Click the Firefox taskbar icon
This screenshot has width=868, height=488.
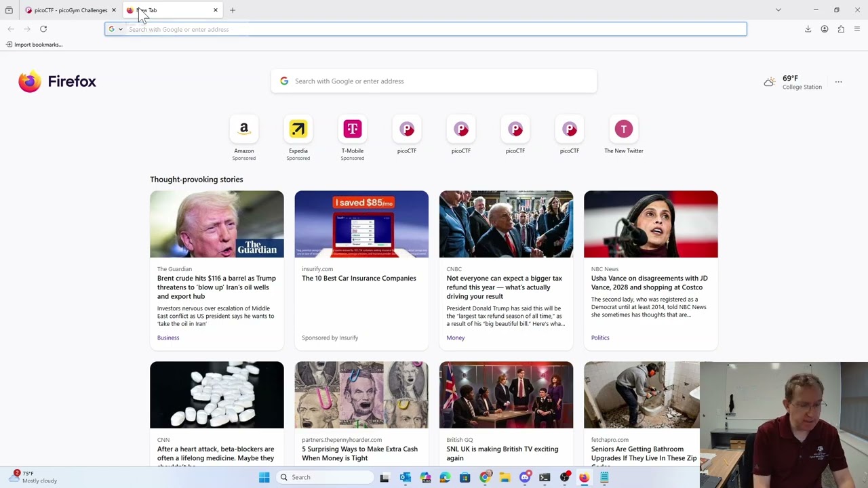(584, 477)
